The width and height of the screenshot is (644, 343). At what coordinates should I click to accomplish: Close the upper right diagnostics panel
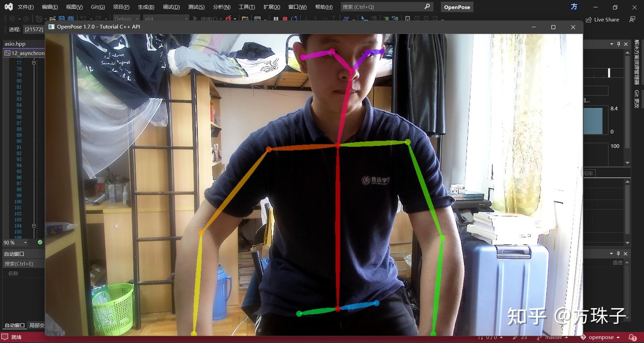(626, 44)
